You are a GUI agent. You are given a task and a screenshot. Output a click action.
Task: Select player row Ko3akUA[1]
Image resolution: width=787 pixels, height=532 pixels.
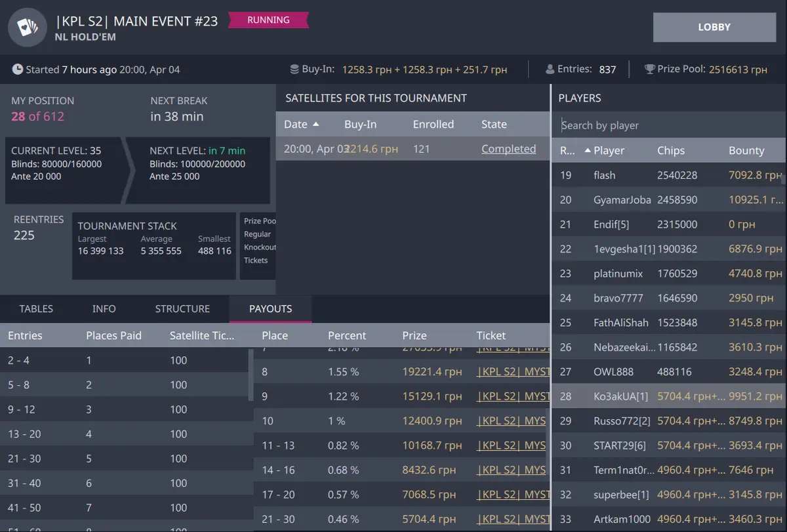click(x=620, y=396)
